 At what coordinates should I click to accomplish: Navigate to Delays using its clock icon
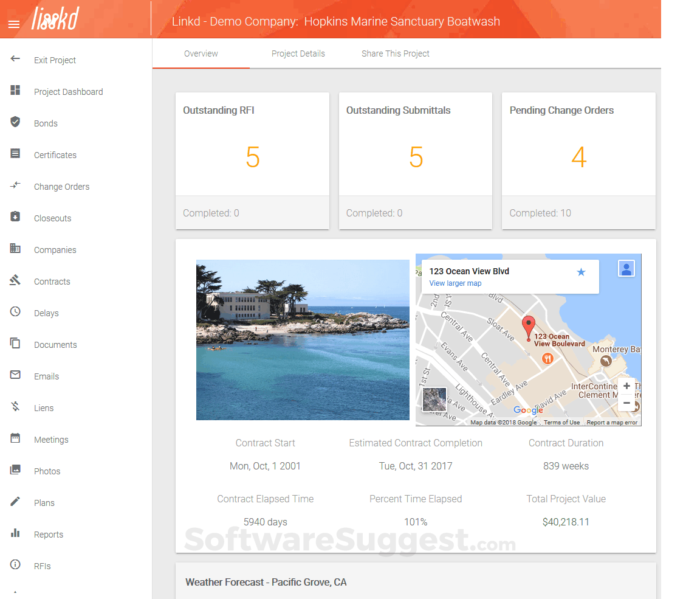[x=15, y=313]
